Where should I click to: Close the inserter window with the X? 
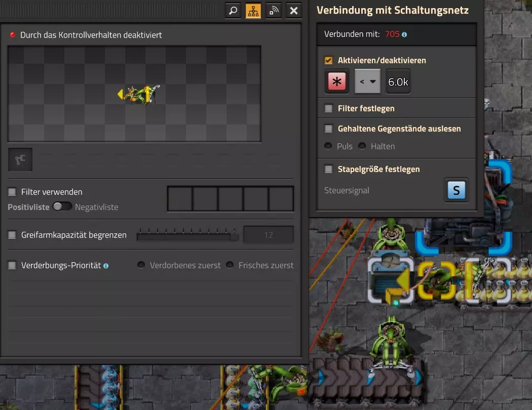[294, 11]
